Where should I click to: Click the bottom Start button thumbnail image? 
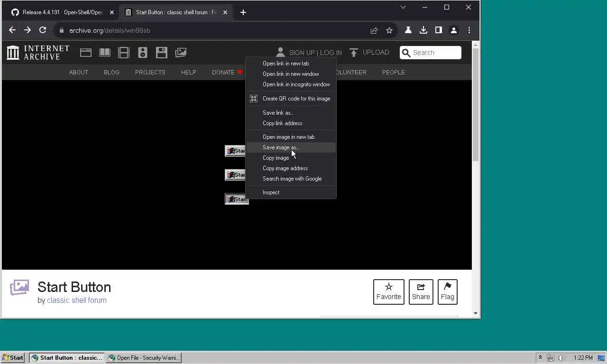pos(236,199)
